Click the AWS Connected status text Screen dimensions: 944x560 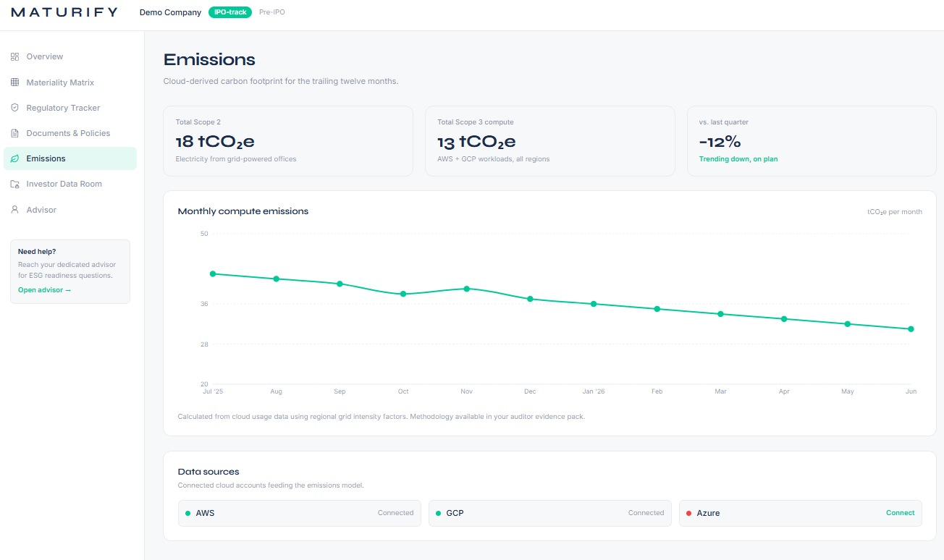pos(395,513)
